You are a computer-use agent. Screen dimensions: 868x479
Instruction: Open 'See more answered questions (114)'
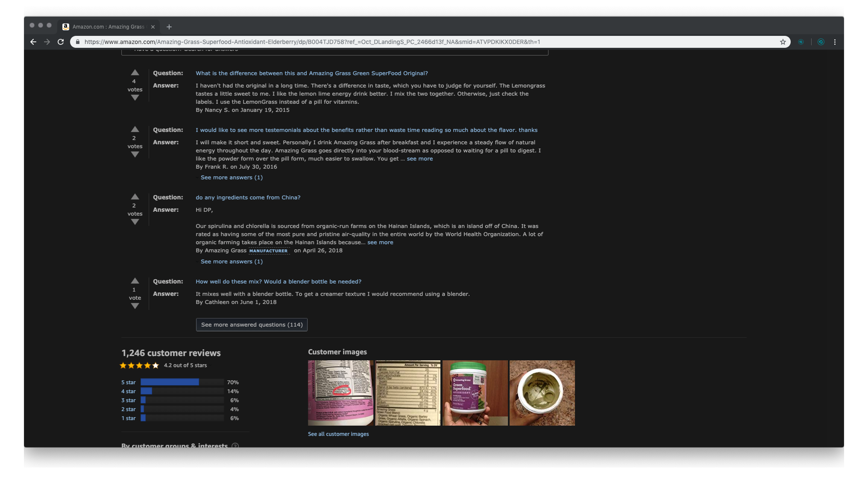point(251,324)
